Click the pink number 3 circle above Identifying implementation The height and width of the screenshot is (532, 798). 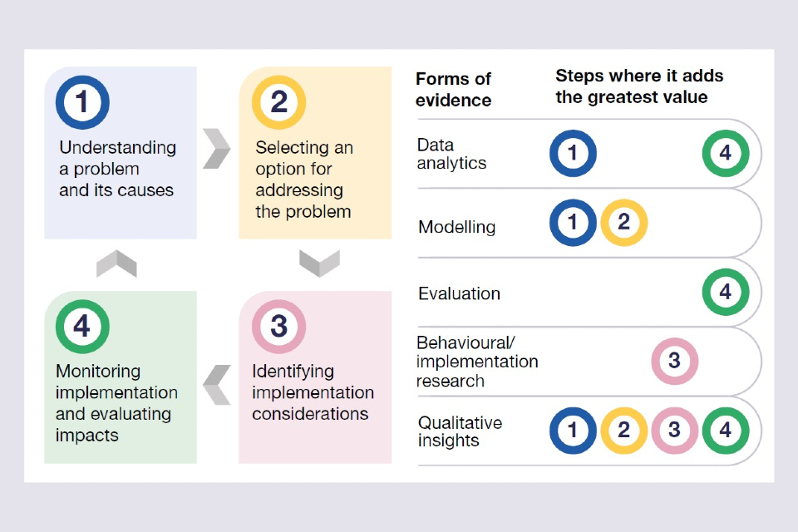tap(279, 327)
